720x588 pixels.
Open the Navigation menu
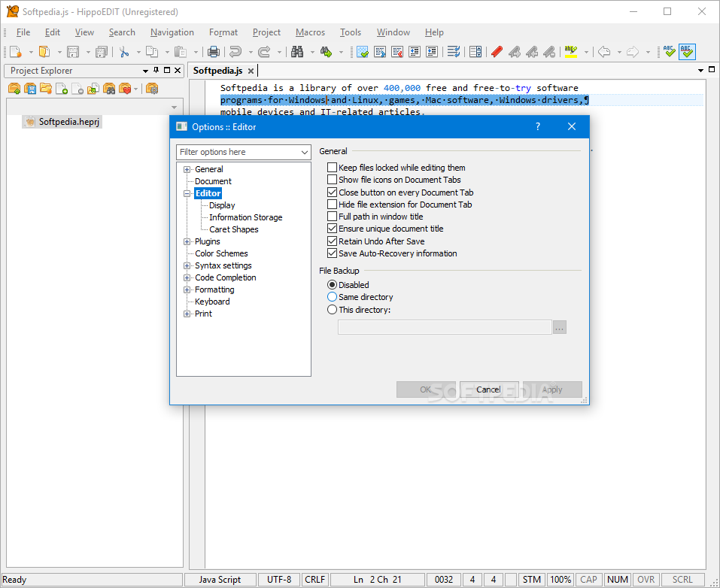click(x=172, y=32)
